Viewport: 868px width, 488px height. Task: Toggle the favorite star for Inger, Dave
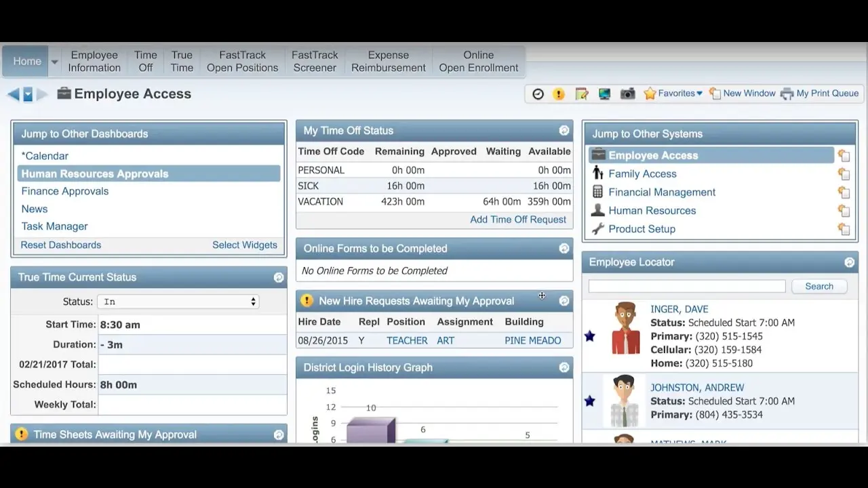(x=590, y=336)
